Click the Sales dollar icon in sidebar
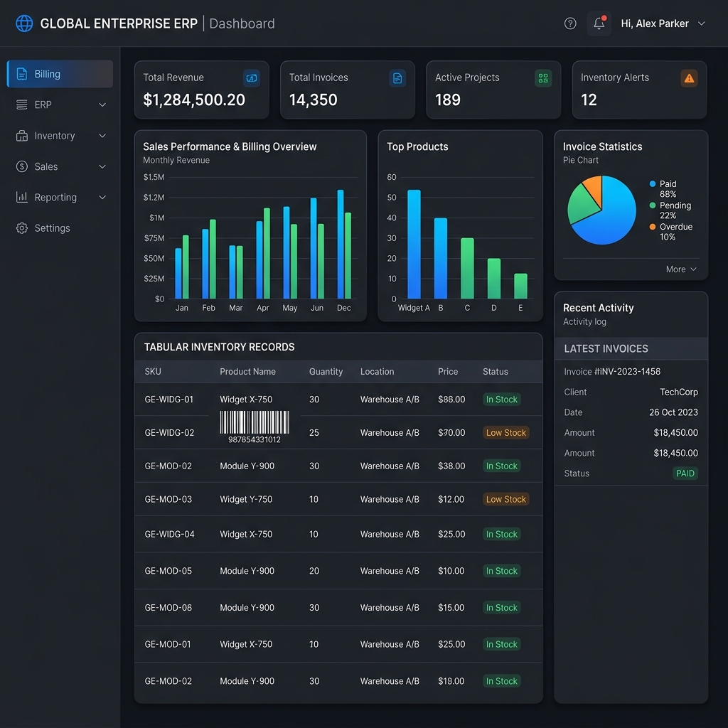Image resolution: width=728 pixels, height=728 pixels. 22,166
